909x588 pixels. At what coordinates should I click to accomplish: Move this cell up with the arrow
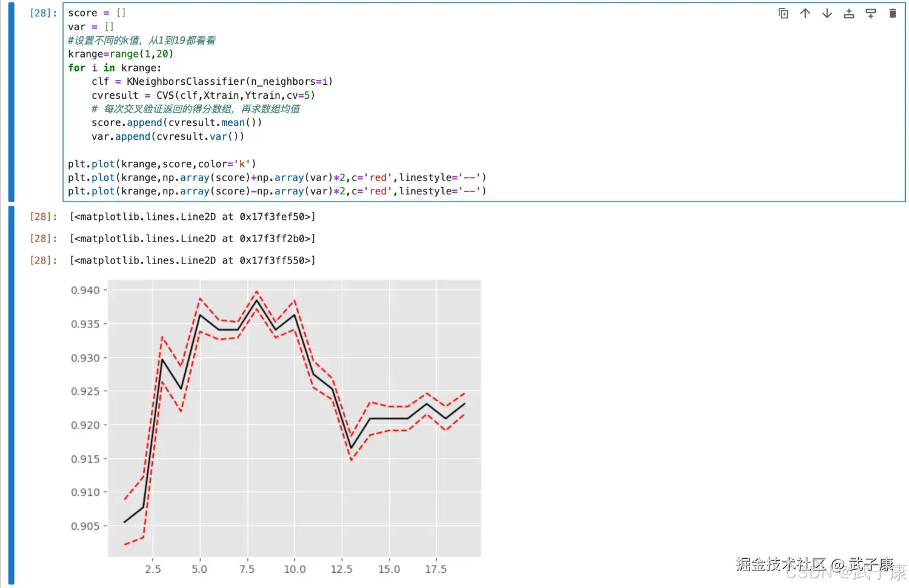(805, 13)
